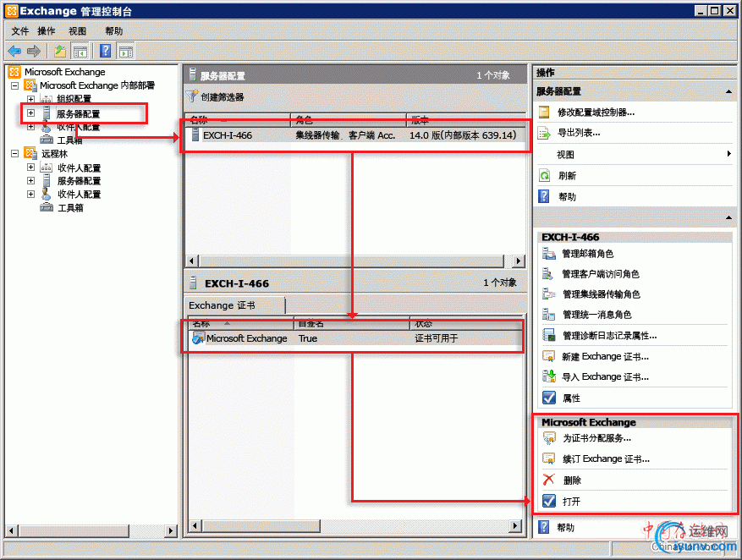The height and width of the screenshot is (560, 742).
Task: Click the EXCH-I-466 server row icon
Action: [195, 135]
